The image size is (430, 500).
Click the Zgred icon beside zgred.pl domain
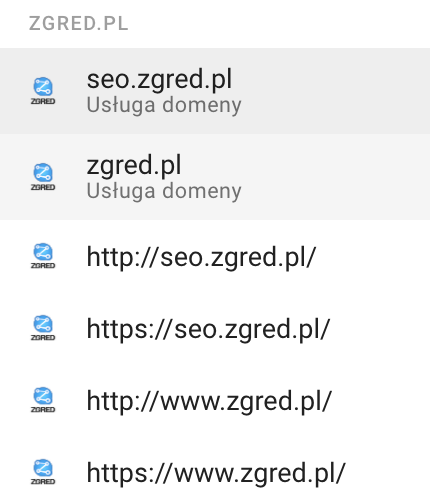[43, 177]
